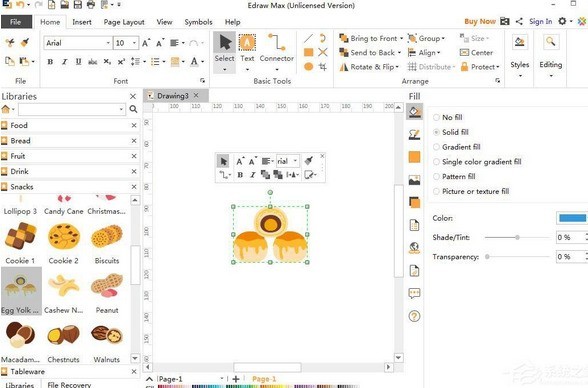Open the File menu

[x=16, y=22]
